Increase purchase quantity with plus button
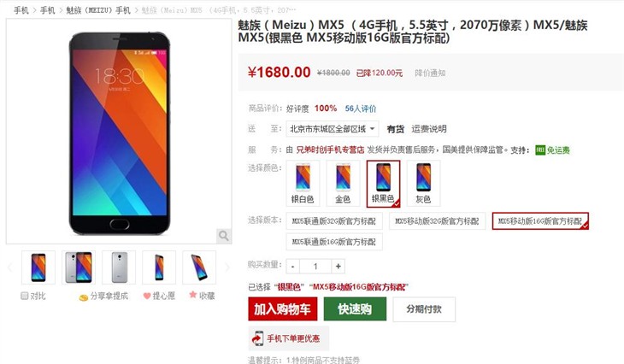The height and width of the screenshot is (364, 624). pyautogui.click(x=338, y=266)
